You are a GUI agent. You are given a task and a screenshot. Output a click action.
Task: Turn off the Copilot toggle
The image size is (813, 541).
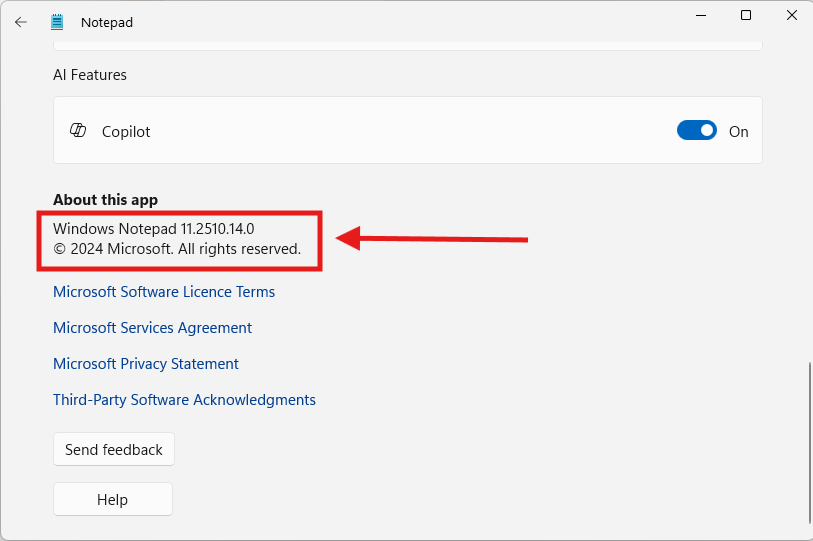[x=697, y=131]
